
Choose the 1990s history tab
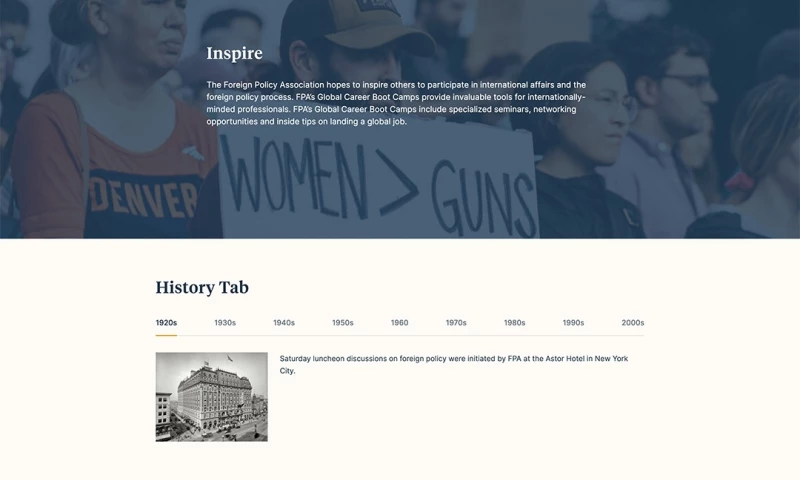click(x=573, y=323)
